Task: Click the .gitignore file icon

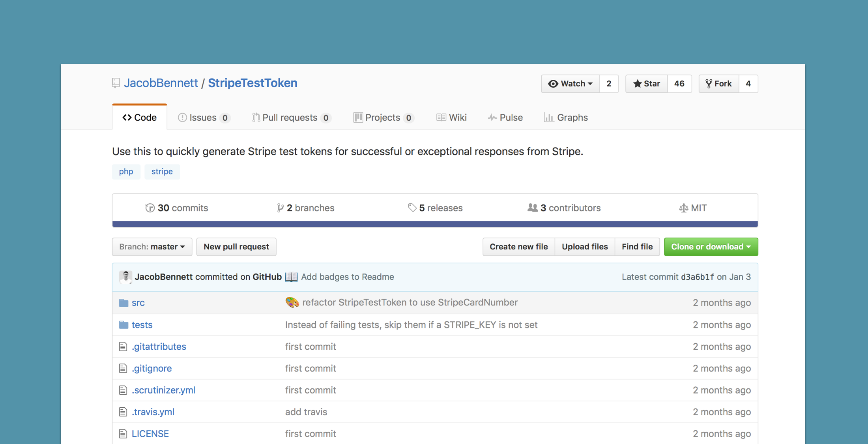Action: [x=123, y=368]
